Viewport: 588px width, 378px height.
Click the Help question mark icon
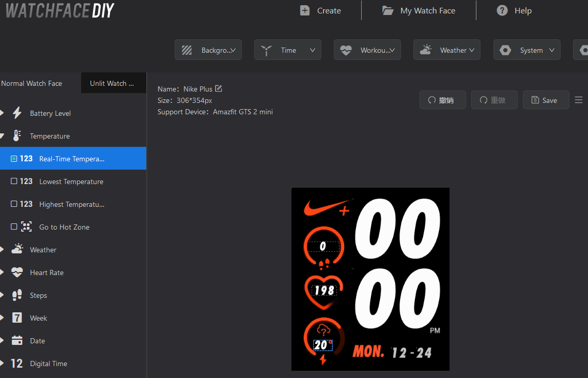coord(502,10)
